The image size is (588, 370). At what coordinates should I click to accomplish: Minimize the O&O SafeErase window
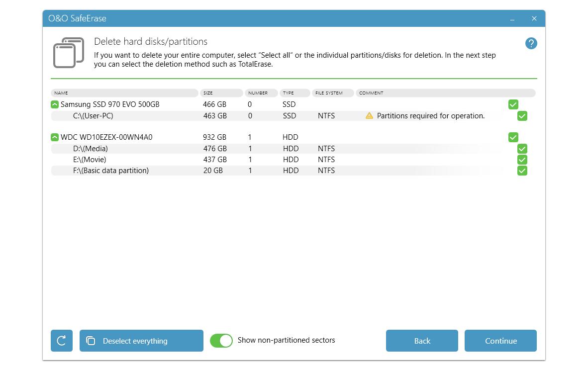click(x=512, y=19)
